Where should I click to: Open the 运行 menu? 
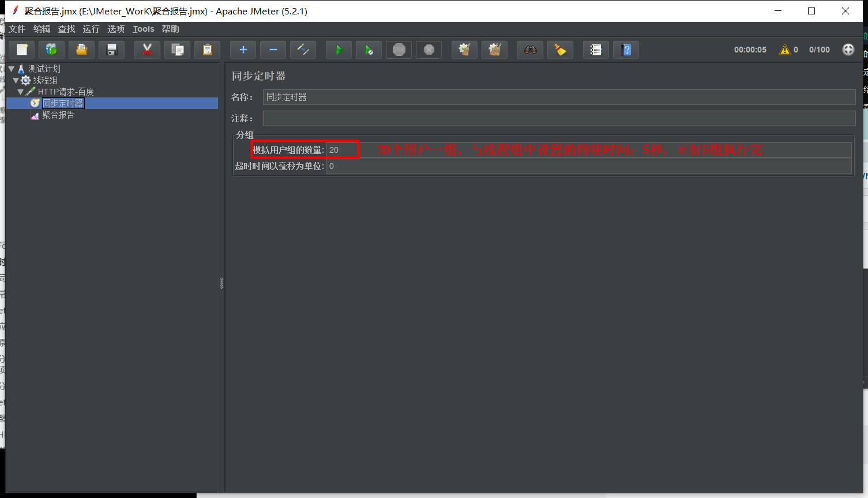[91, 29]
